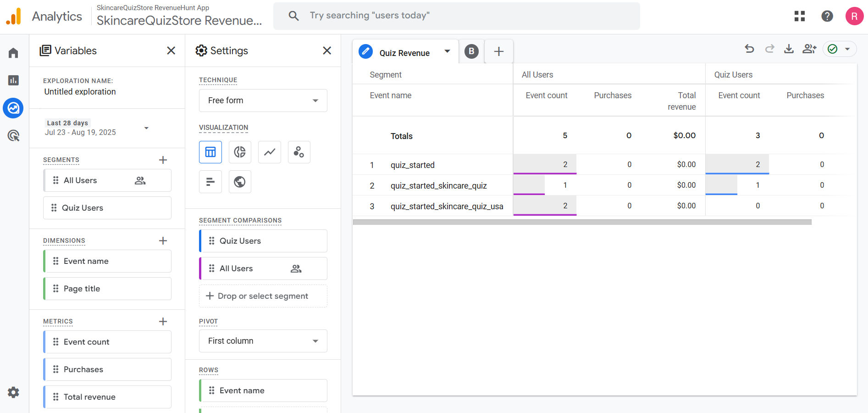
Task: Sort by Quiz Users Event count header
Action: pos(739,95)
